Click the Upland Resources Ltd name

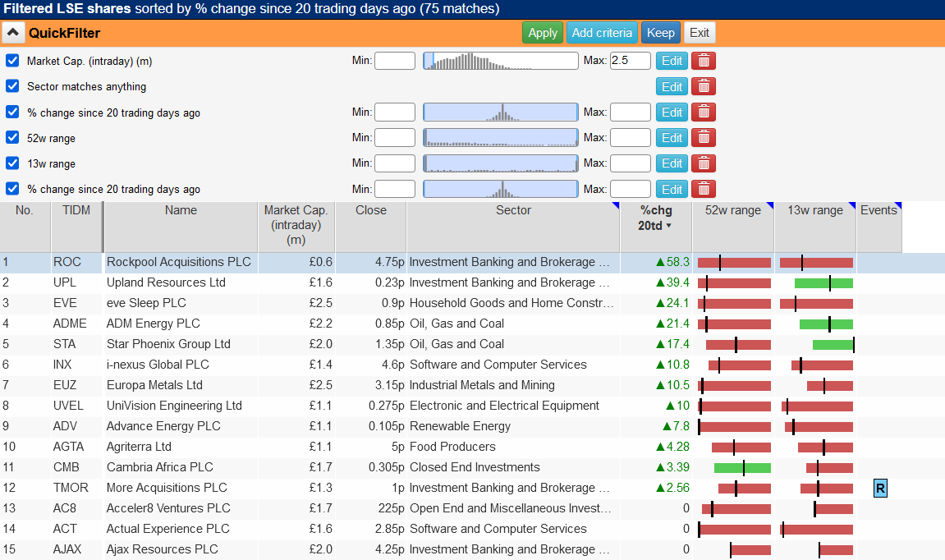point(166,282)
